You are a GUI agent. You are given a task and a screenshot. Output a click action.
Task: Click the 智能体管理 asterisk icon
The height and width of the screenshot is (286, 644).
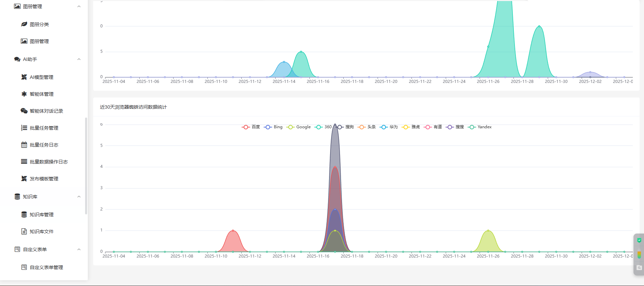24,94
